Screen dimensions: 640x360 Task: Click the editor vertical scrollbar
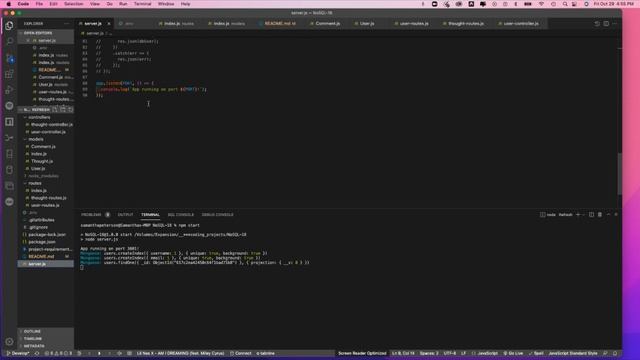coord(620,173)
